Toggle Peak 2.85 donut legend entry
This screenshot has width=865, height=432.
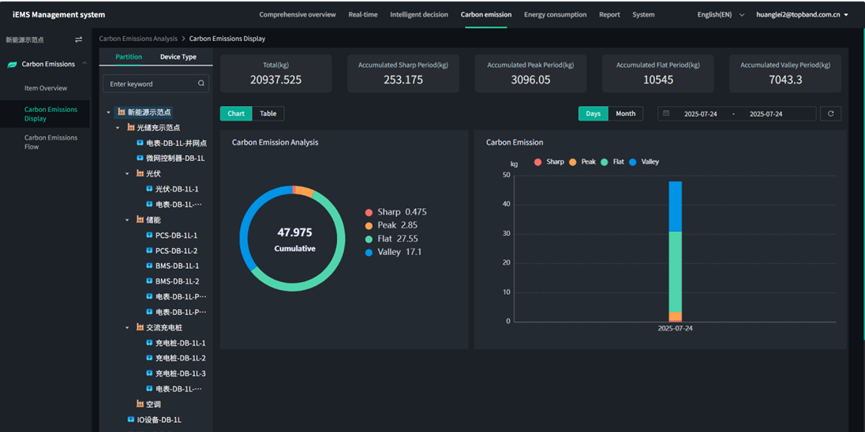click(x=392, y=225)
